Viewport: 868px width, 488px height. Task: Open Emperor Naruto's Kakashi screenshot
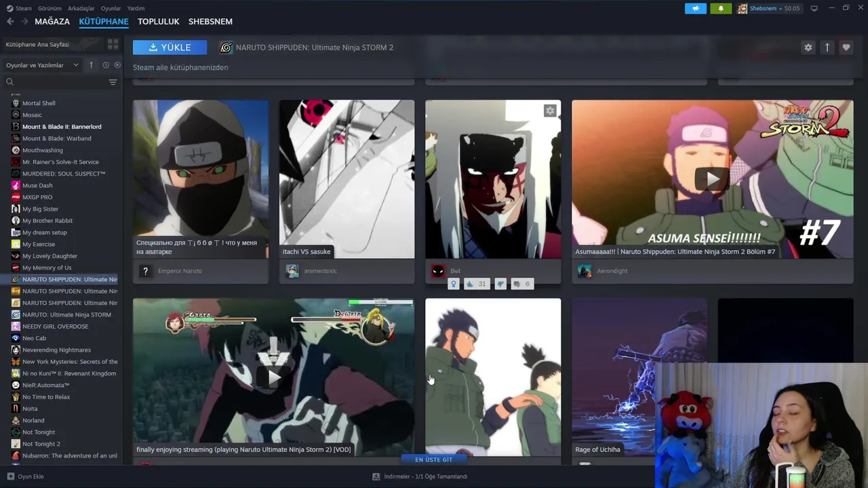pyautogui.click(x=201, y=179)
